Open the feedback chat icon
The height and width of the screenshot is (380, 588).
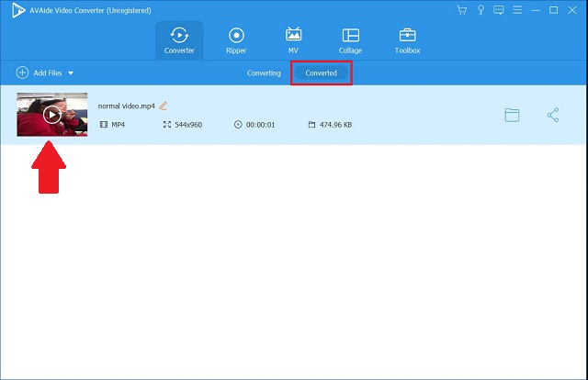(498, 10)
